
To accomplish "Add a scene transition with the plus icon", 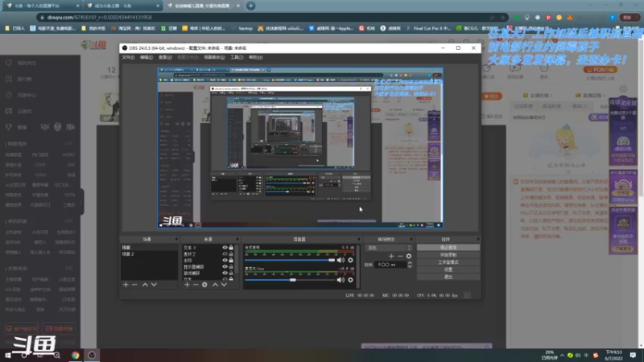I will click(x=391, y=256).
